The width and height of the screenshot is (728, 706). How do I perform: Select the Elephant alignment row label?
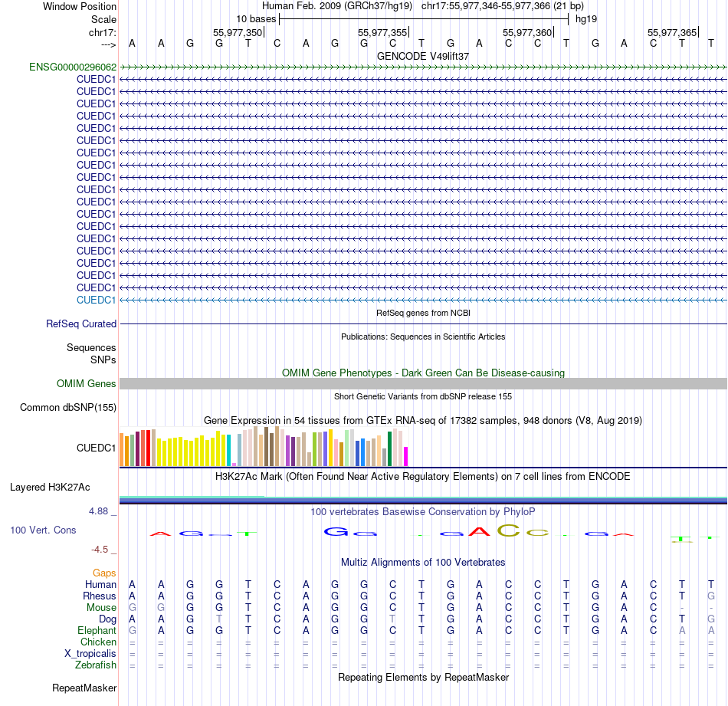[97, 630]
